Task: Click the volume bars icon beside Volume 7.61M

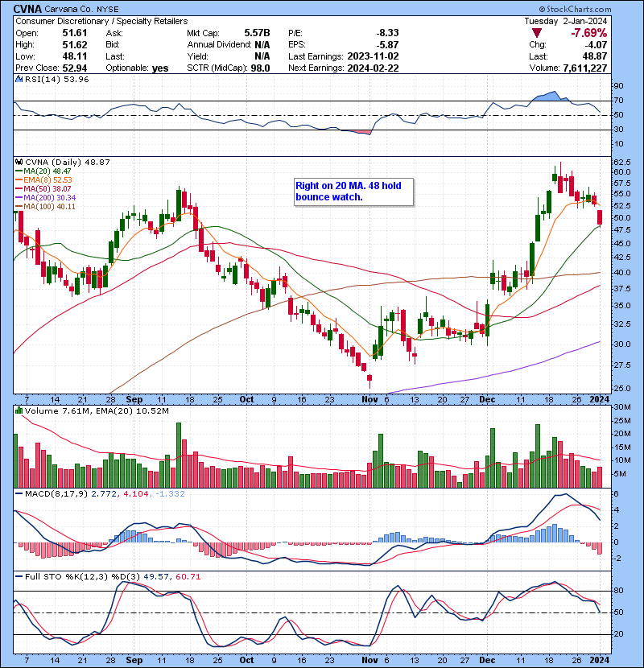Action: (x=19, y=410)
